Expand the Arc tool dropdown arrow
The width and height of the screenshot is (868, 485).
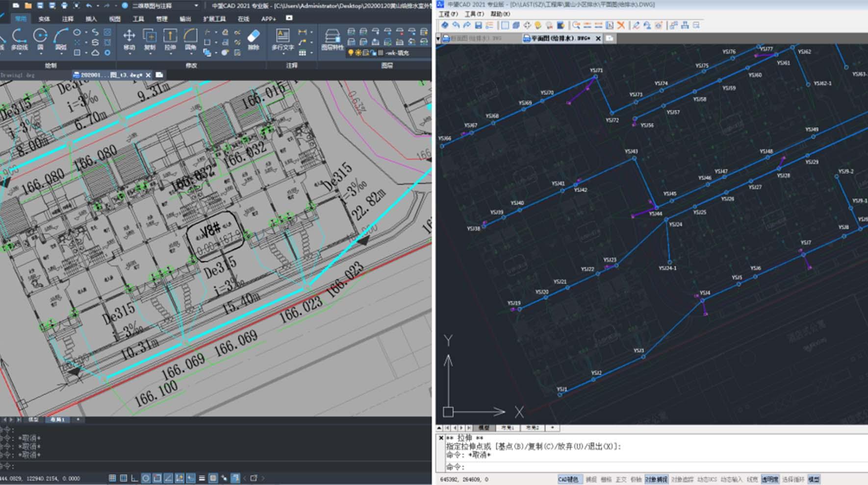61,53
